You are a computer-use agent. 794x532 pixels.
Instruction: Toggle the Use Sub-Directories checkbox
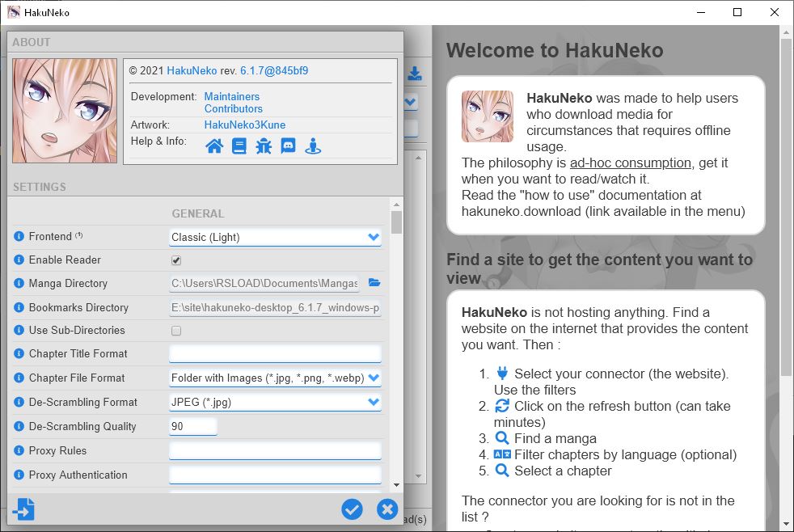coord(176,331)
